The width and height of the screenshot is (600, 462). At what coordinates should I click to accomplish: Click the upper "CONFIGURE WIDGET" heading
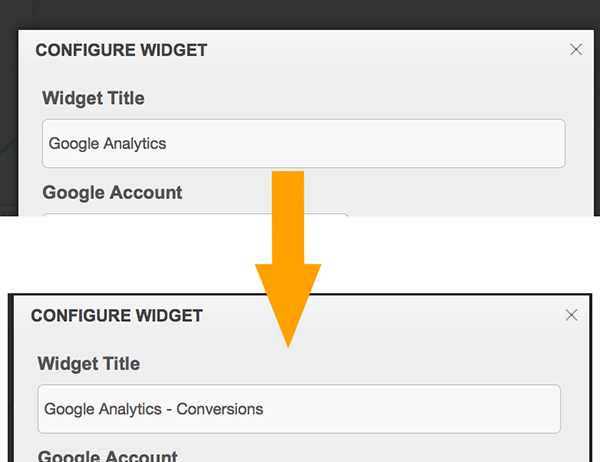[121, 50]
